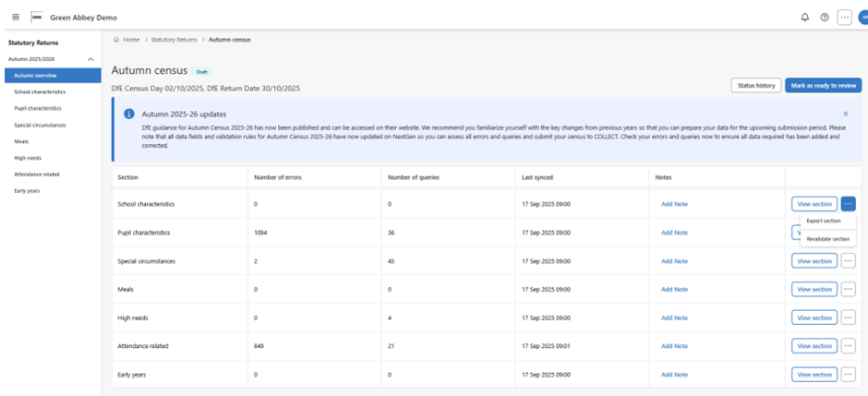The height and width of the screenshot is (396, 868).
Task: Open more options for Special circumstances row
Action: (x=848, y=261)
